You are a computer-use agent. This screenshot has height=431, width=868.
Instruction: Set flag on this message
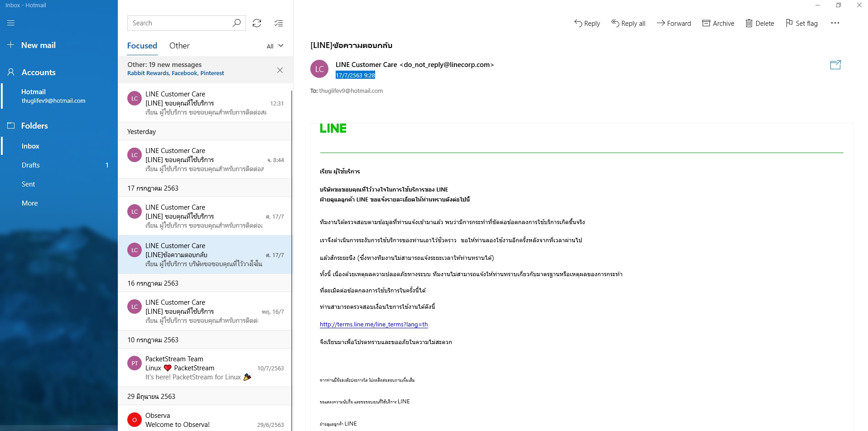coord(802,23)
